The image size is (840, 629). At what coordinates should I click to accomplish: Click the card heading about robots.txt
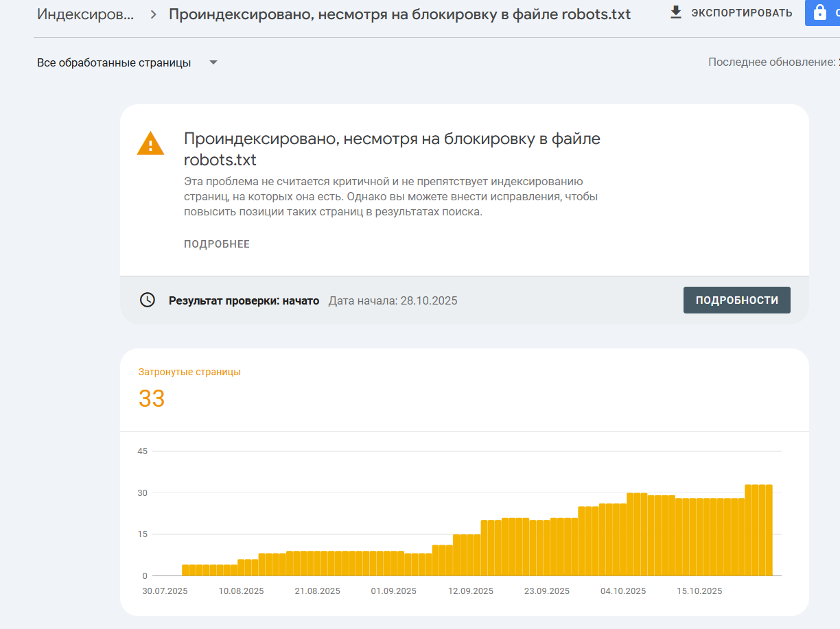click(x=392, y=150)
